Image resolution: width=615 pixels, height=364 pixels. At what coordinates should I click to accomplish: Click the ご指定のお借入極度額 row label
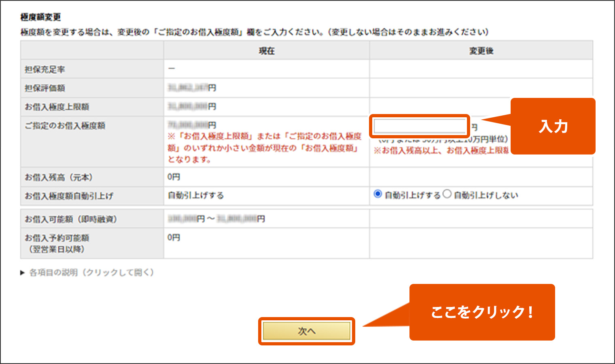pyautogui.click(x=65, y=126)
